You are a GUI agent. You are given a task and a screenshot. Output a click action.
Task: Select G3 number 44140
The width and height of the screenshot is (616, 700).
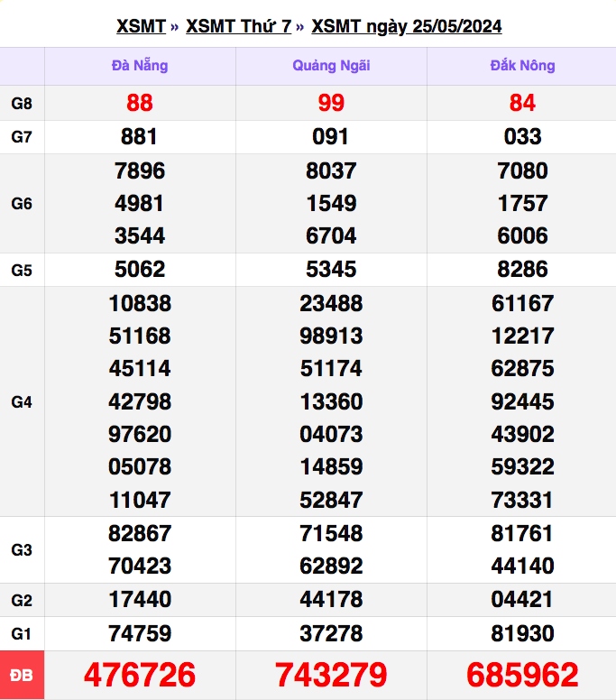click(x=523, y=566)
